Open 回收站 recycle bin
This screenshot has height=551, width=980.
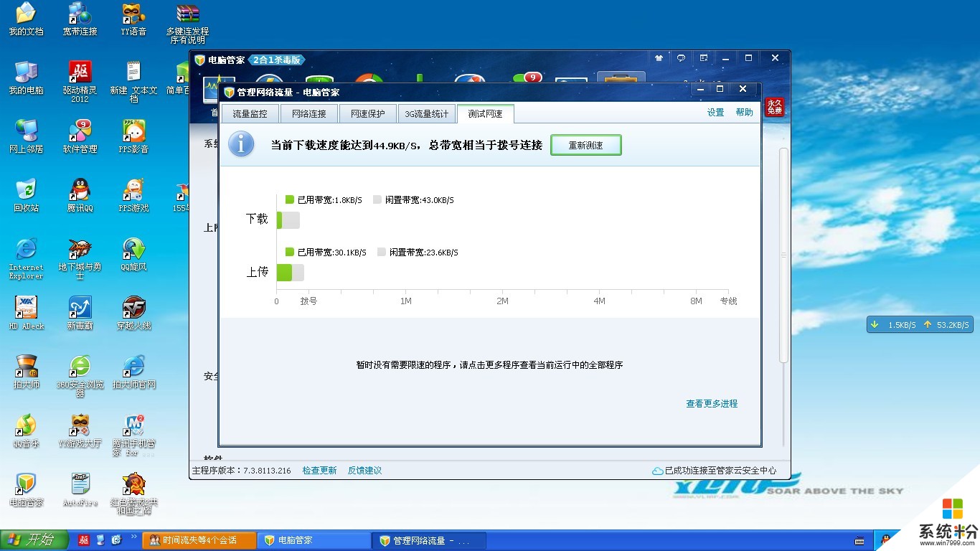pos(26,195)
